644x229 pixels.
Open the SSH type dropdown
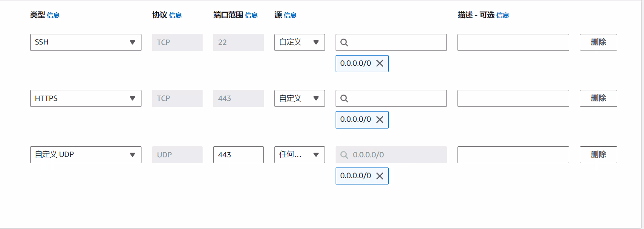(x=85, y=42)
